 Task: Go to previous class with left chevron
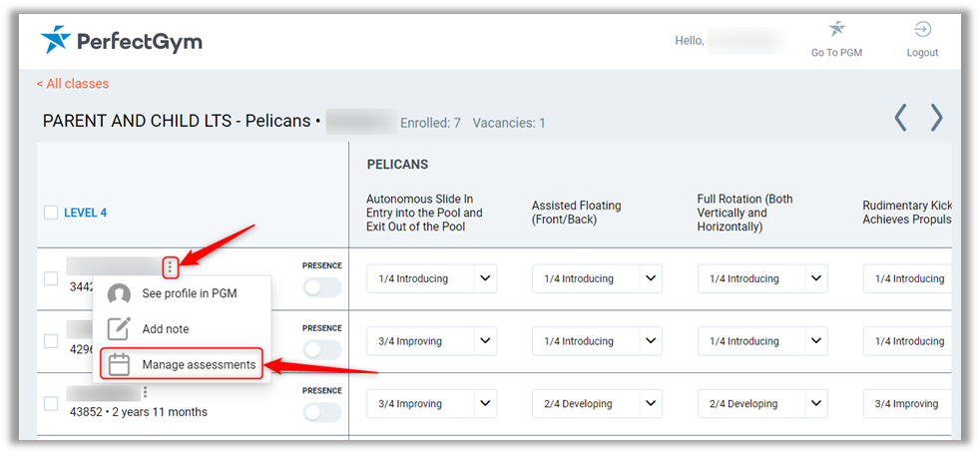900,118
